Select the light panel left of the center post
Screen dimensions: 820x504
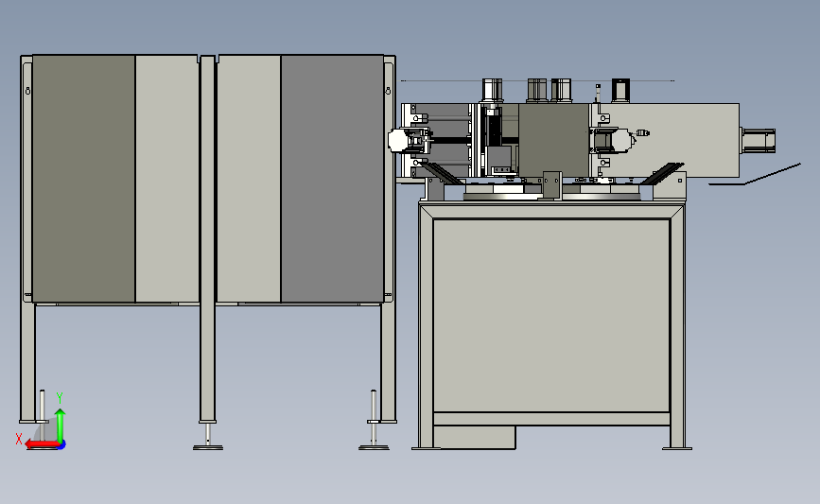pos(166,179)
